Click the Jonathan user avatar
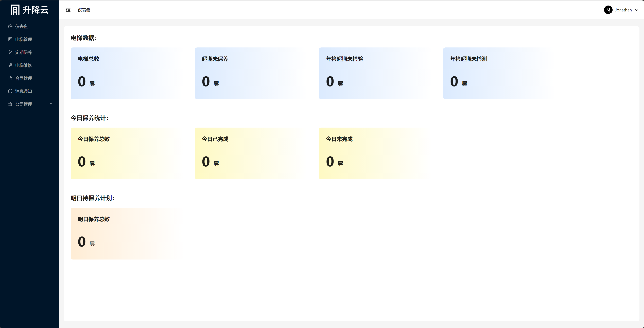 608,10
